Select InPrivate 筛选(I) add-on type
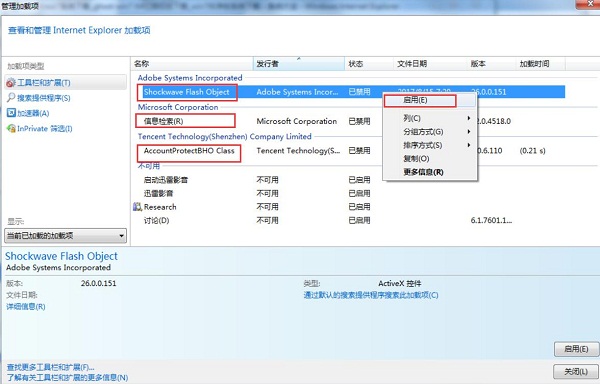Image resolution: width=600 pixels, height=384 pixels. (44, 129)
